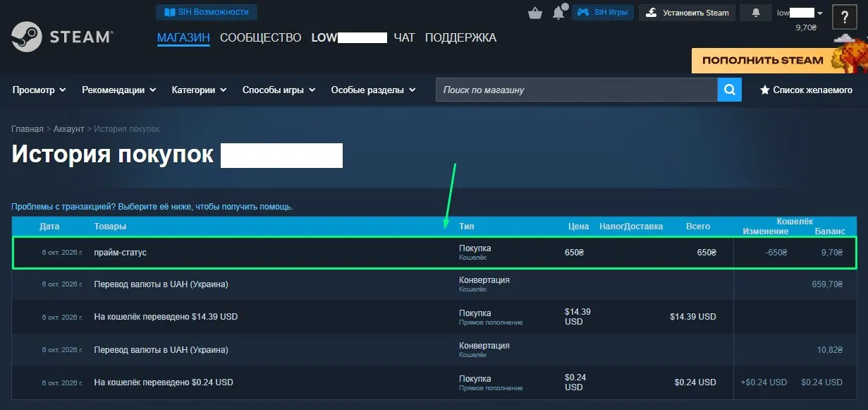Click the Проблемы с транзакцией help link
The image size is (868, 410).
pyautogui.click(x=152, y=207)
